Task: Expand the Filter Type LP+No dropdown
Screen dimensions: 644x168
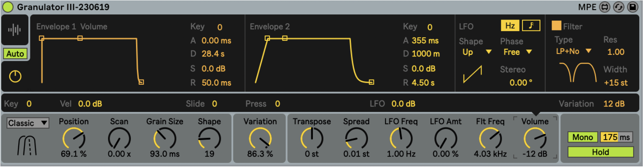Action: coord(573,51)
